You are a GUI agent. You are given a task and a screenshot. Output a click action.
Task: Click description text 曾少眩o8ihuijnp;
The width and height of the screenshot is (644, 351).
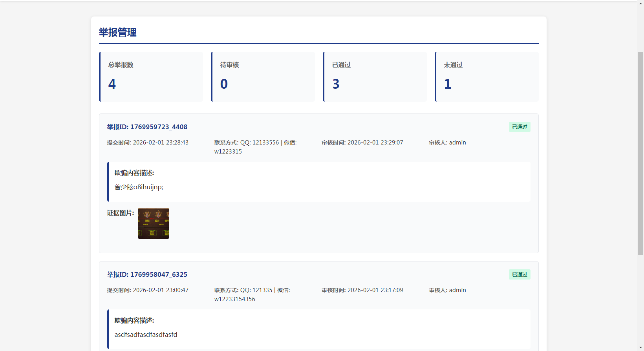(x=139, y=187)
